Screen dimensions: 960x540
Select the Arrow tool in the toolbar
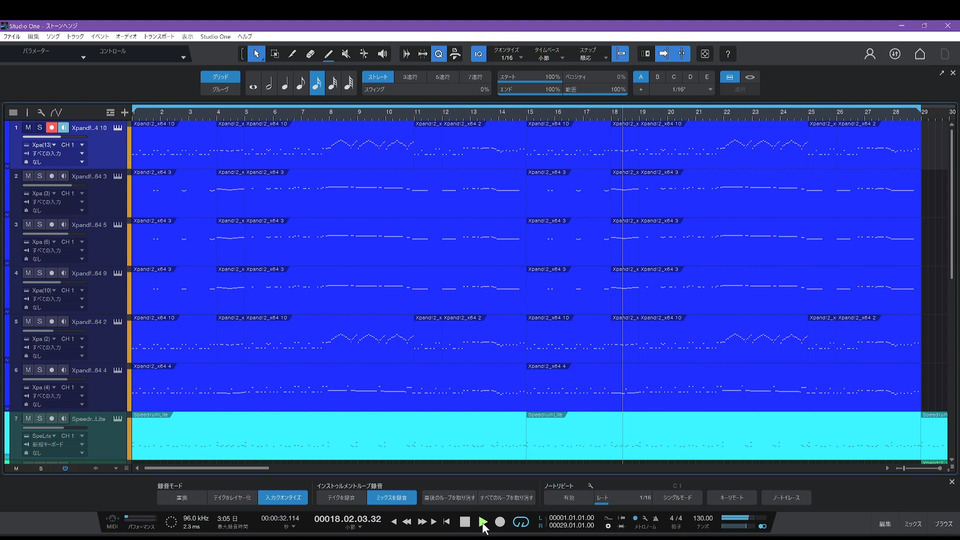click(256, 54)
